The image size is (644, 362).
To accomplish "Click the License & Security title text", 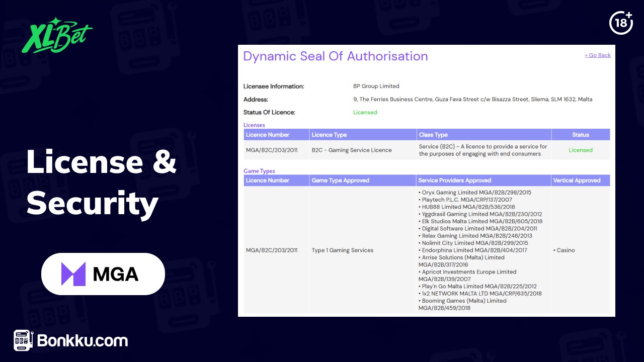I will (x=101, y=183).
